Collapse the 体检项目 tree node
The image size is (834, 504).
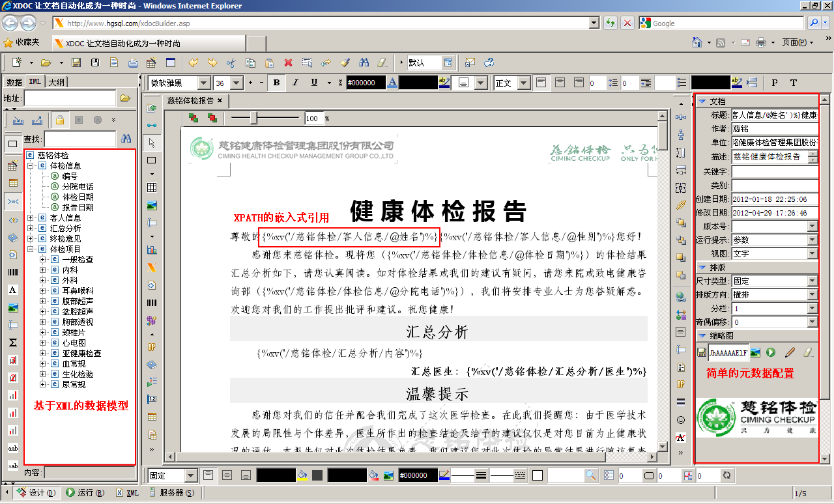(x=31, y=249)
